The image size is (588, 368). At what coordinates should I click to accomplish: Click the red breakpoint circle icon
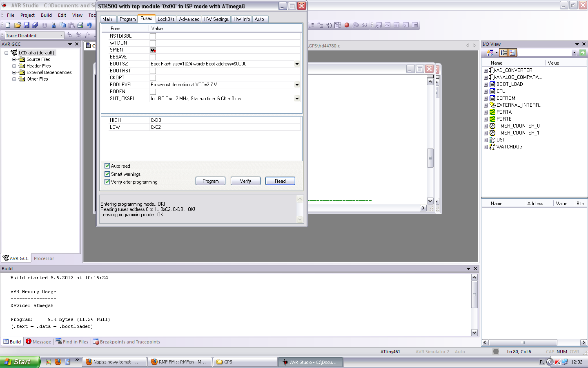point(347,25)
